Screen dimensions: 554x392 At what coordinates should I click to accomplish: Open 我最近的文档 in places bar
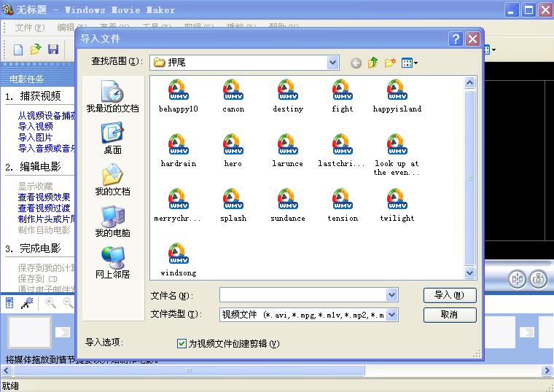(x=112, y=96)
